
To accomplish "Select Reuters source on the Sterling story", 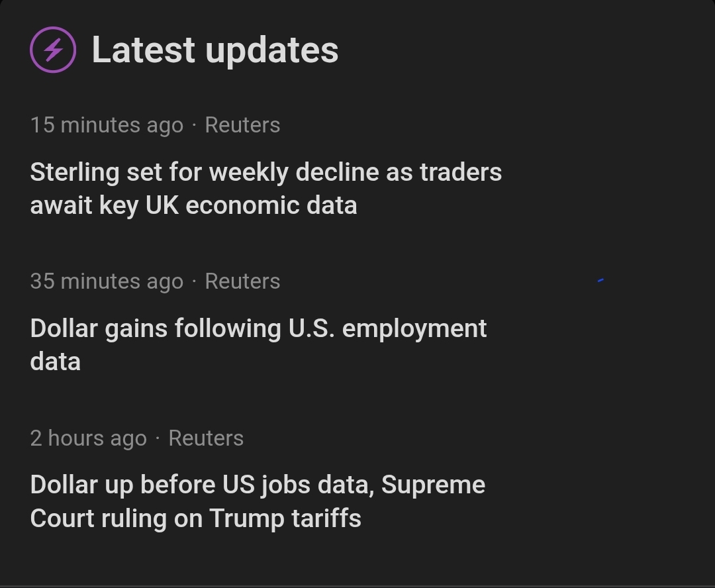I will pyautogui.click(x=242, y=125).
